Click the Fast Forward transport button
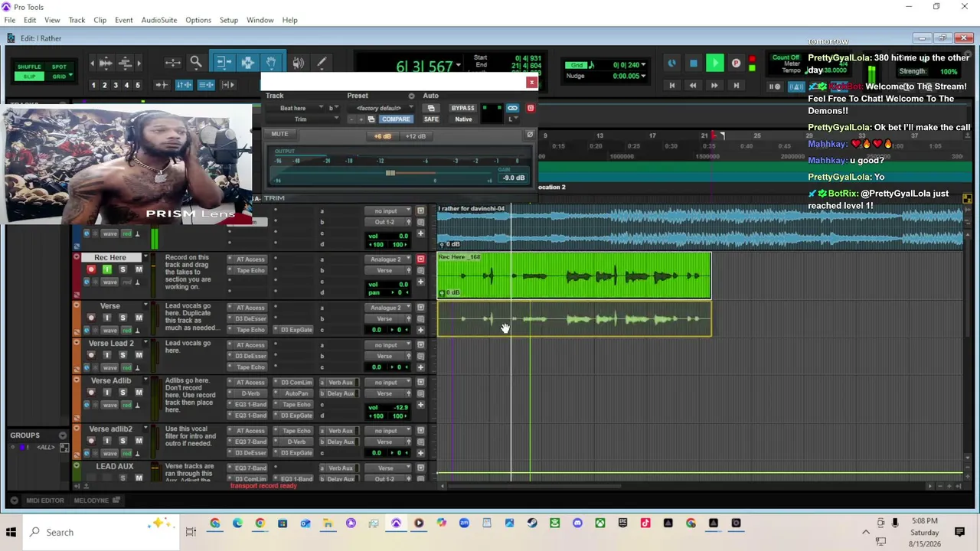 pos(714,86)
